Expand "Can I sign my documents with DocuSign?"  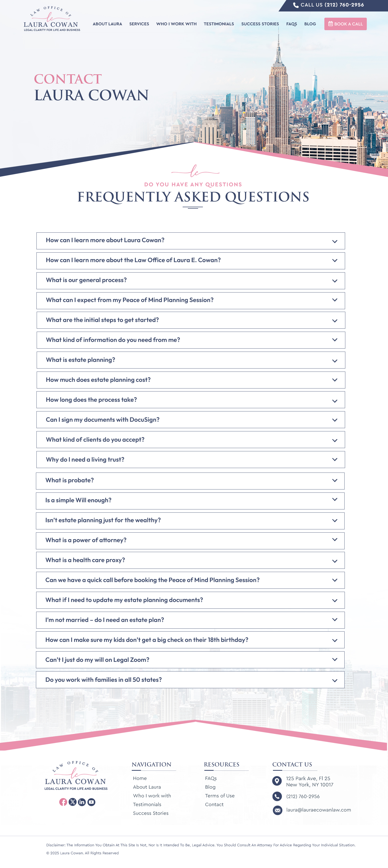(190, 420)
